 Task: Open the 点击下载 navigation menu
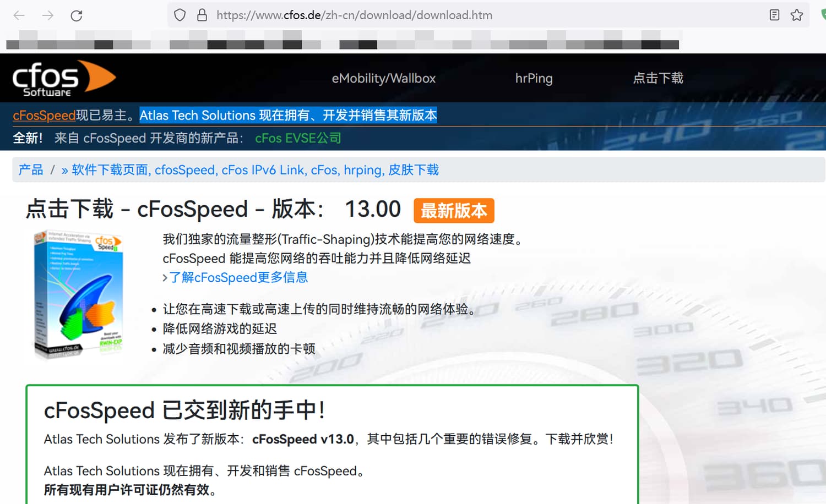(x=658, y=78)
